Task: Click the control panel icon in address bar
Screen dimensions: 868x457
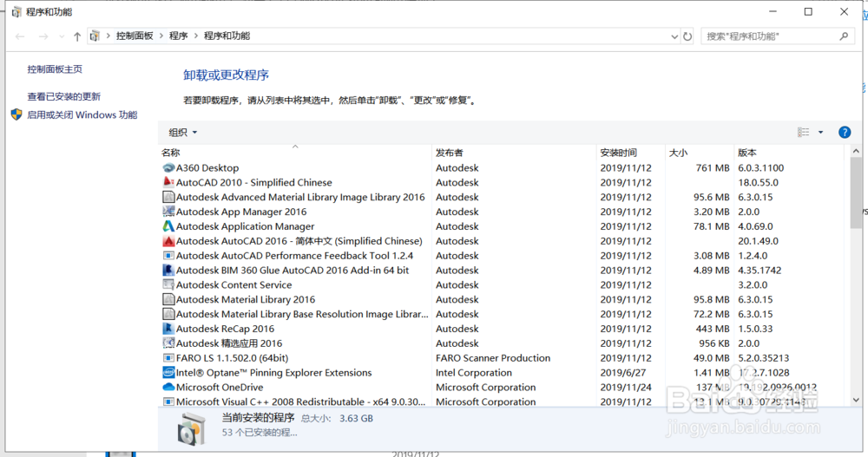Action: (x=95, y=36)
